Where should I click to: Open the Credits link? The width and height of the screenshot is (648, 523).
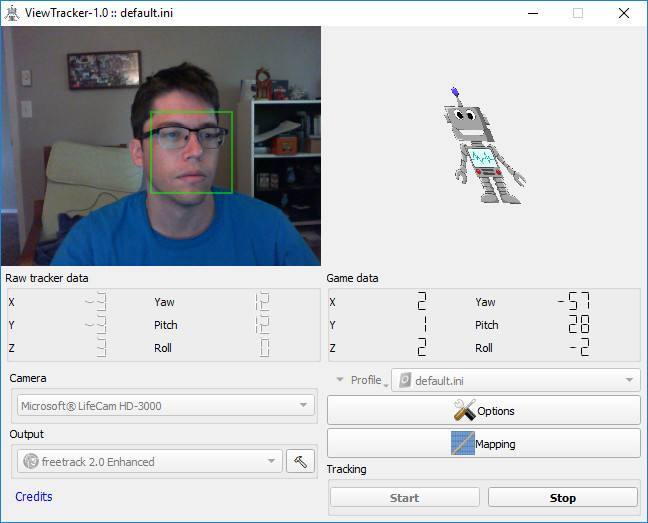pyautogui.click(x=34, y=496)
